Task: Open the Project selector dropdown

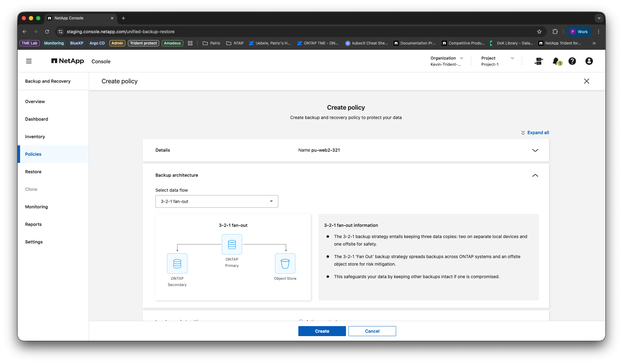Action: click(498, 61)
